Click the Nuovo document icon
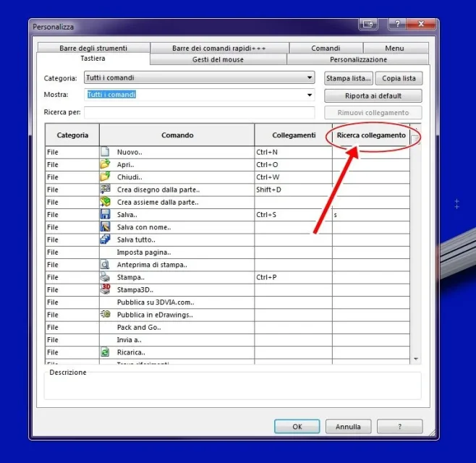Screen dimensions: 476x463 click(105, 151)
